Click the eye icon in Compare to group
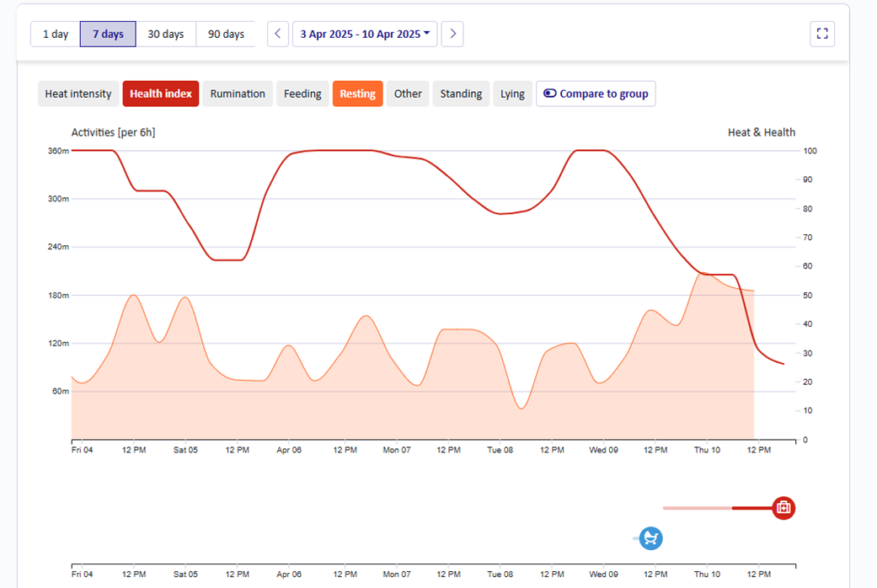 pos(549,94)
